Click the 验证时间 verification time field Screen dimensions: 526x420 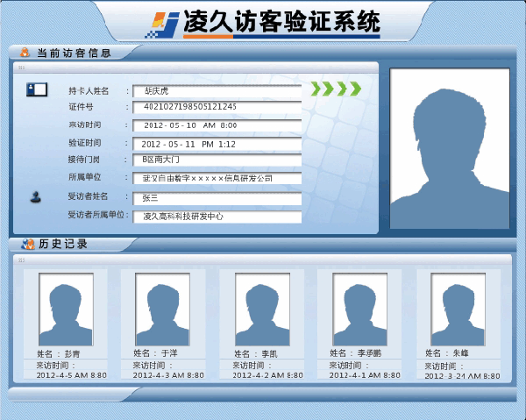point(217,143)
